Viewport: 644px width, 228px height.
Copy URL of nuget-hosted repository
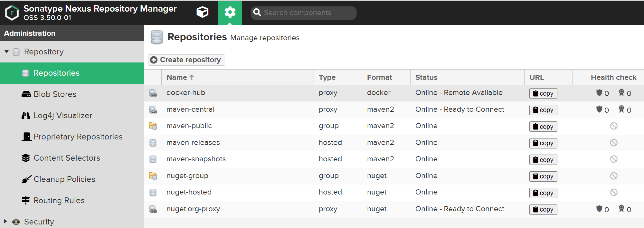coord(543,193)
